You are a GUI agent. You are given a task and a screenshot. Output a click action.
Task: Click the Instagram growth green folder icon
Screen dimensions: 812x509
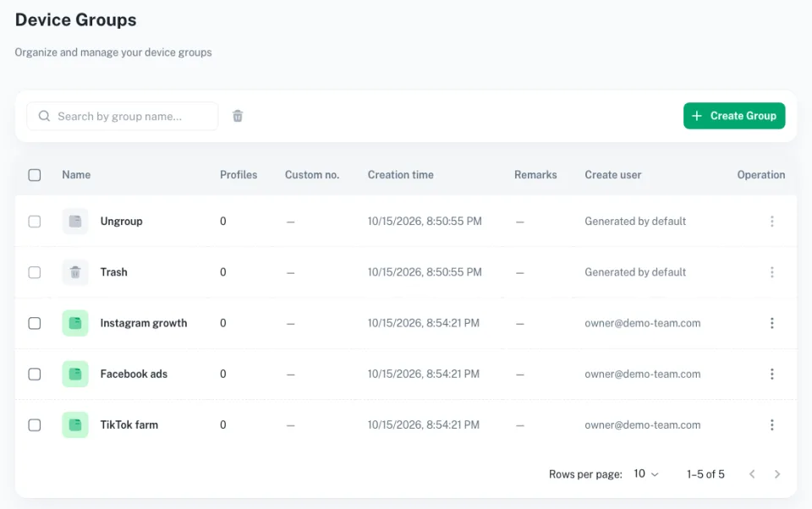click(75, 323)
